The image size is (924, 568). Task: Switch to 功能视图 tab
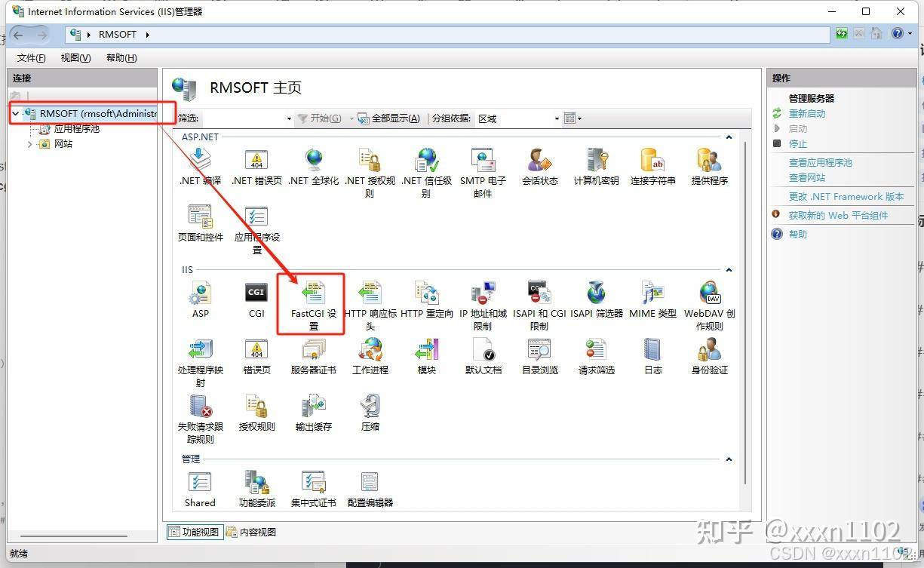pyautogui.click(x=194, y=532)
